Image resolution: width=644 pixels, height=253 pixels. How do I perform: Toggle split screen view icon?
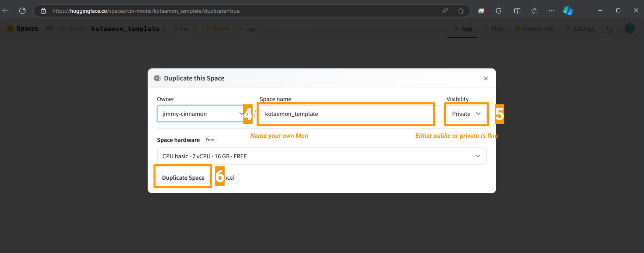(x=517, y=11)
